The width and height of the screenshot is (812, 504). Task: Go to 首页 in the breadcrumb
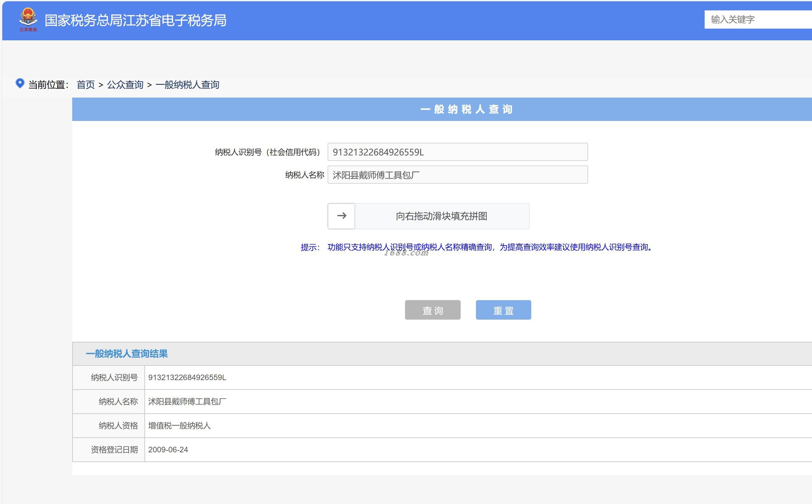click(86, 85)
